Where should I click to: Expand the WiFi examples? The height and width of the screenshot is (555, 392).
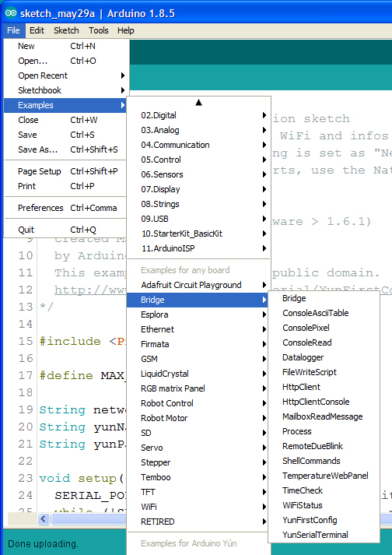click(x=198, y=507)
